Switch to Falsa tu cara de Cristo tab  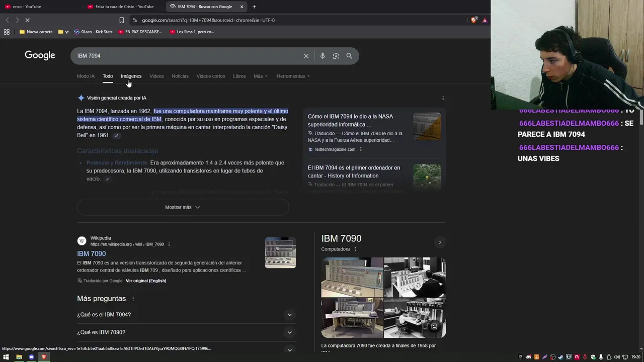[x=124, y=7]
